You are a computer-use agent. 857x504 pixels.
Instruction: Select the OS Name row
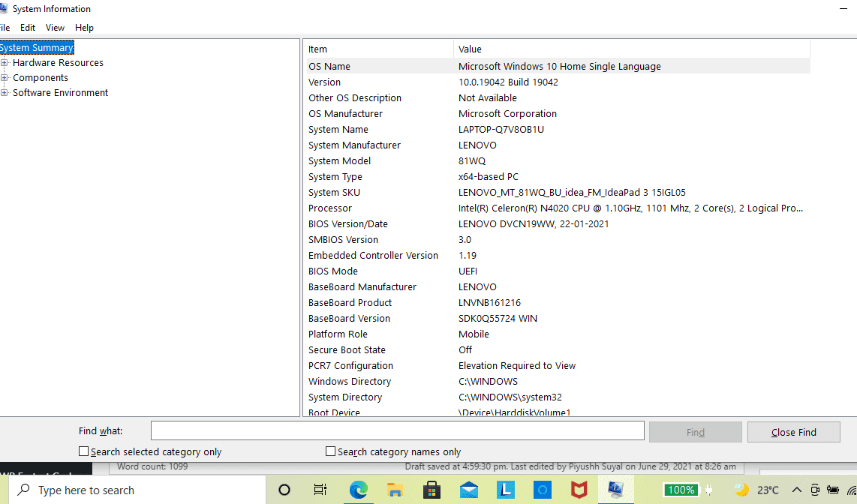(x=558, y=66)
